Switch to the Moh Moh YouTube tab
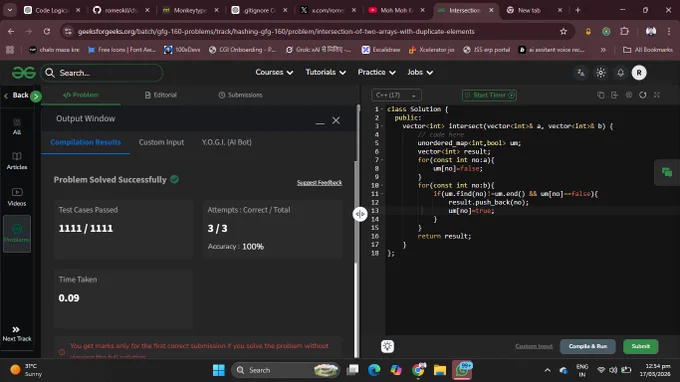 click(397, 10)
